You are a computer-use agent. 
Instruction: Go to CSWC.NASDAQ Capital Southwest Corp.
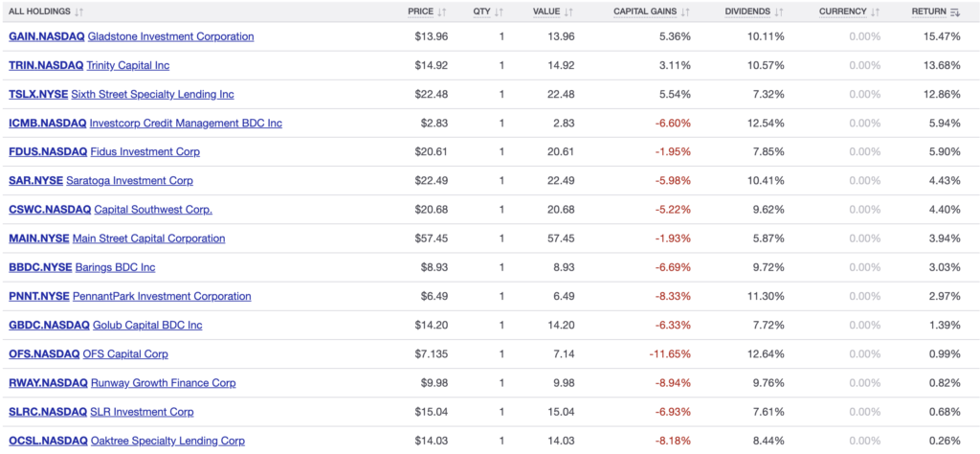[x=110, y=209]
